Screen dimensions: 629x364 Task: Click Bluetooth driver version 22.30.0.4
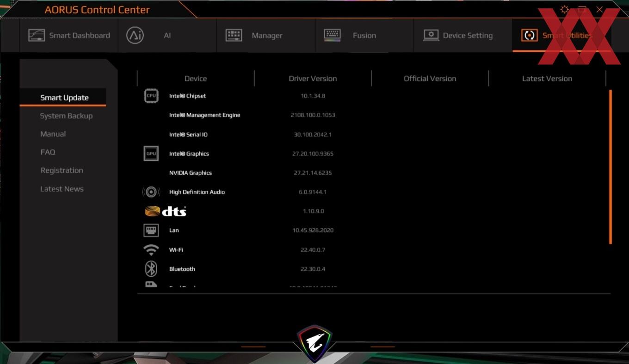pyautogui.click(x=313, y=269)
